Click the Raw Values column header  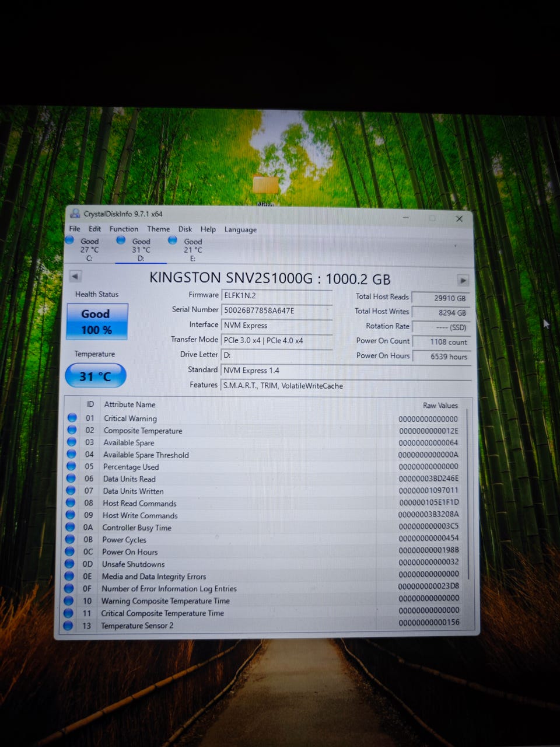(440, 405)
